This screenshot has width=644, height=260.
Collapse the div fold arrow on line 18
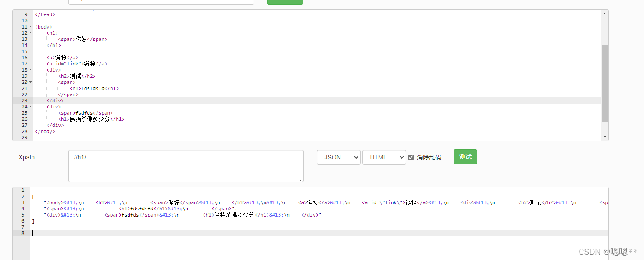click(x=30, y=70)
